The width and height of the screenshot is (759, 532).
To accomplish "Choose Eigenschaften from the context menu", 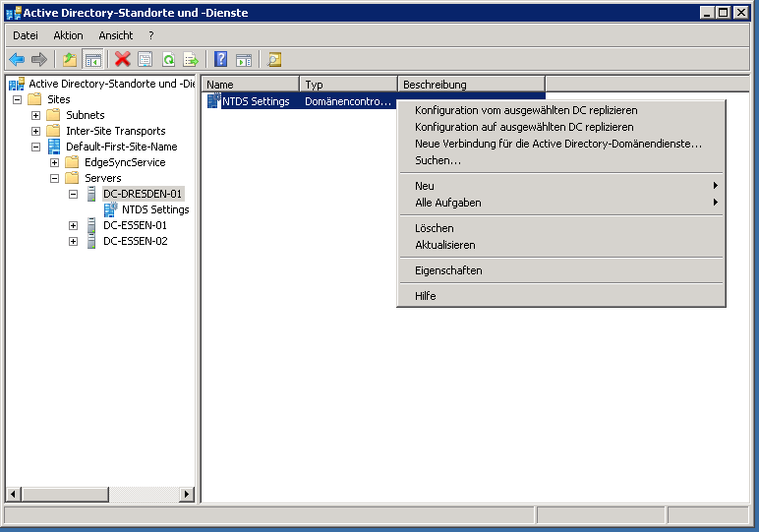I will tap(448, 270).
